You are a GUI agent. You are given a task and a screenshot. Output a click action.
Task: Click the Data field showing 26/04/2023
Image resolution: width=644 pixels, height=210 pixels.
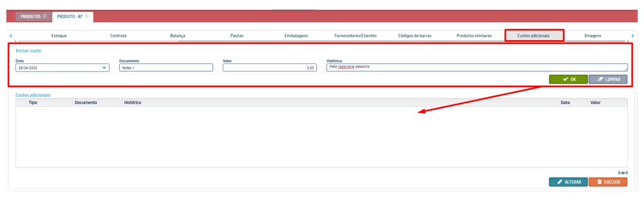click(x=62, y=68)
